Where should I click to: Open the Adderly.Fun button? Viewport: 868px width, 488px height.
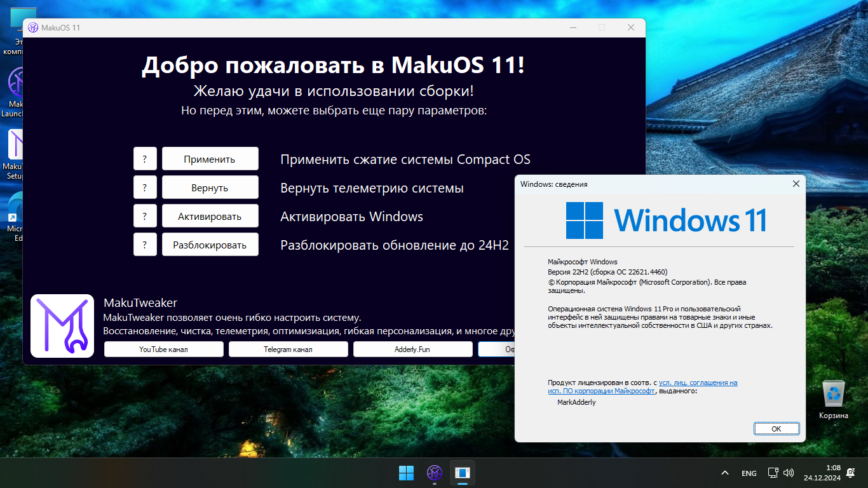click(x=413, y=349)
